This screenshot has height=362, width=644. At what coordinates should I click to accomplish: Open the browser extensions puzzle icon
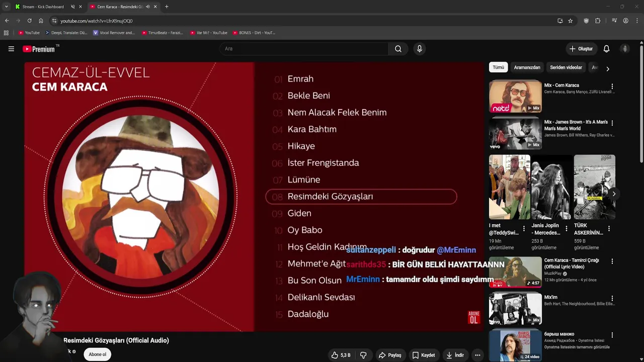(x=598, y=21)
